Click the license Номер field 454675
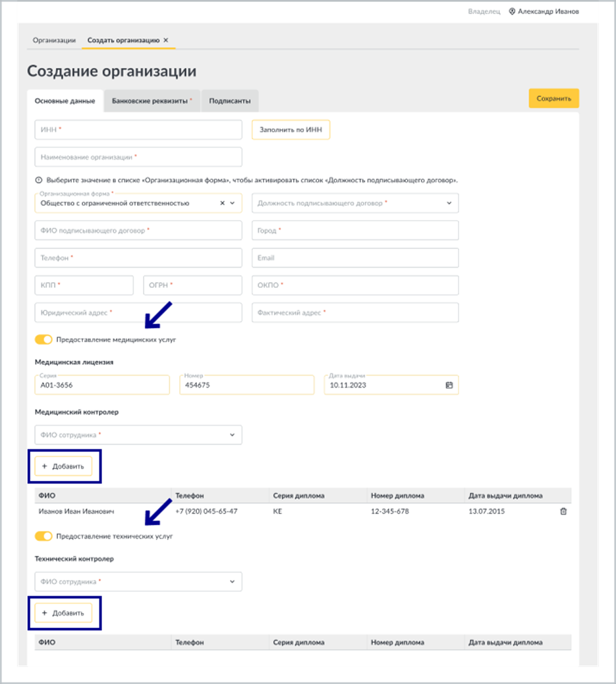This screenshot has width=616, height=684. [x=246, y=385]
